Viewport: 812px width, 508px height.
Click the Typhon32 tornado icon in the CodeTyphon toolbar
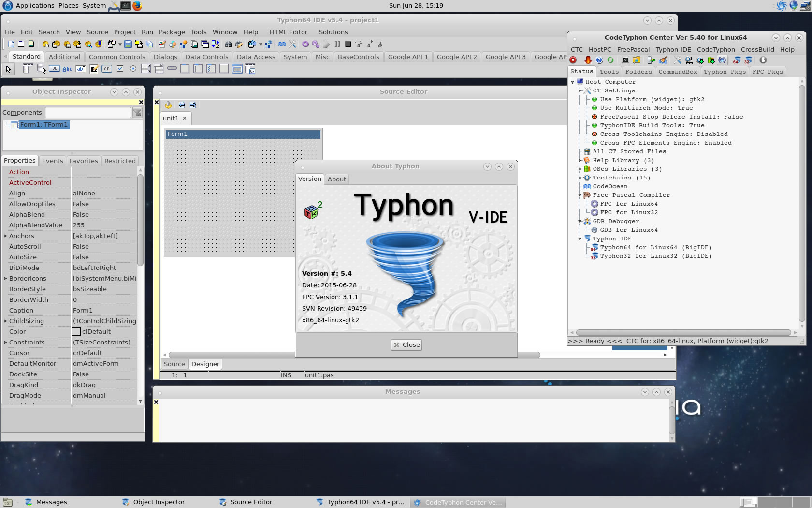[748, 60]
